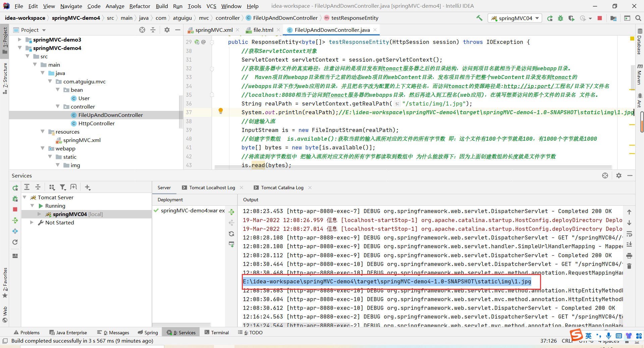
Task: Open the Structure side panel
Action: [5, 78]
